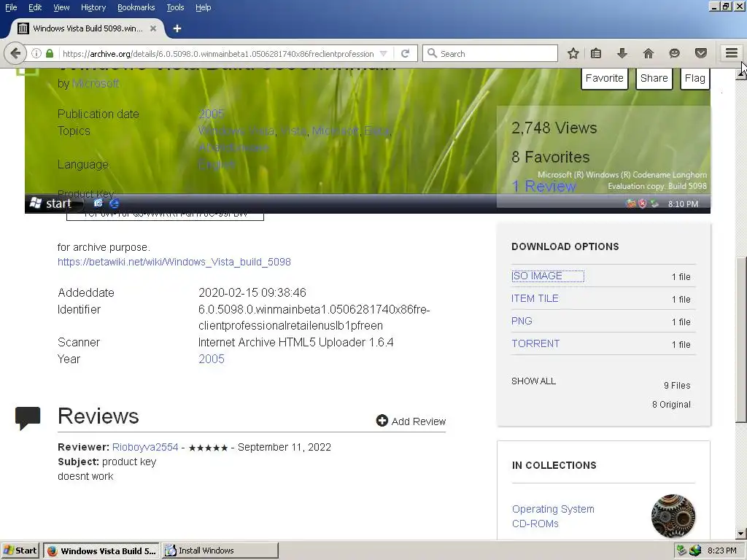Open the Bookmarks menu
Screen dimensions: 747x560
tap(136, 7)
